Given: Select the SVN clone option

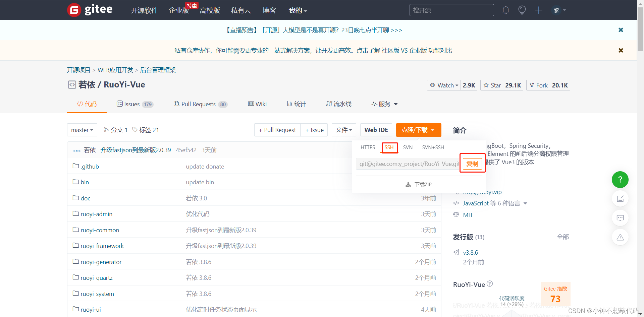Looking at the screenshot, I should pos(408,147).
